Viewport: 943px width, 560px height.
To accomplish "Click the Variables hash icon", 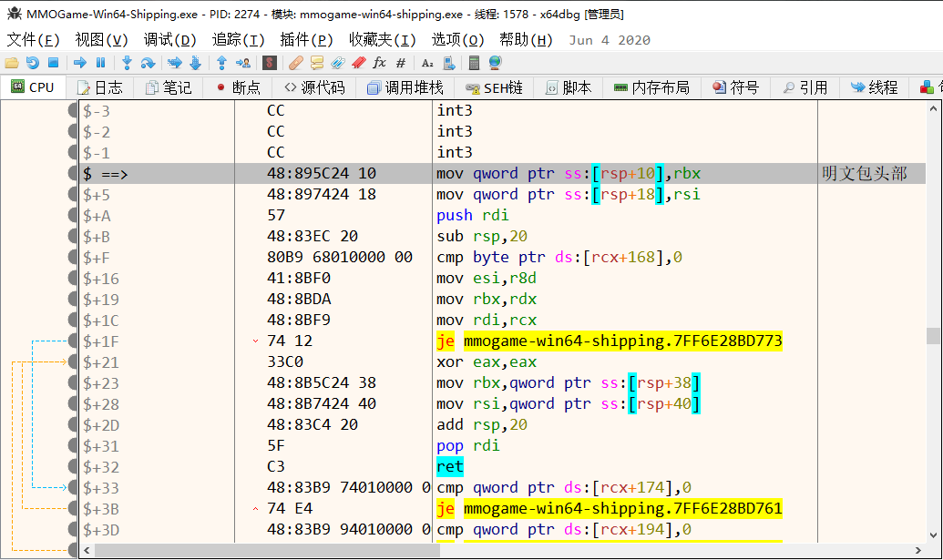I will coord(401,63).
